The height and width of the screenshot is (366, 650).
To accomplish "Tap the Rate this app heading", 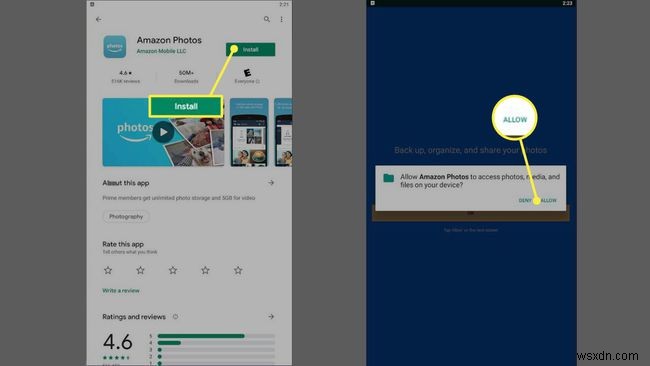I will click(x=123, y=244).
